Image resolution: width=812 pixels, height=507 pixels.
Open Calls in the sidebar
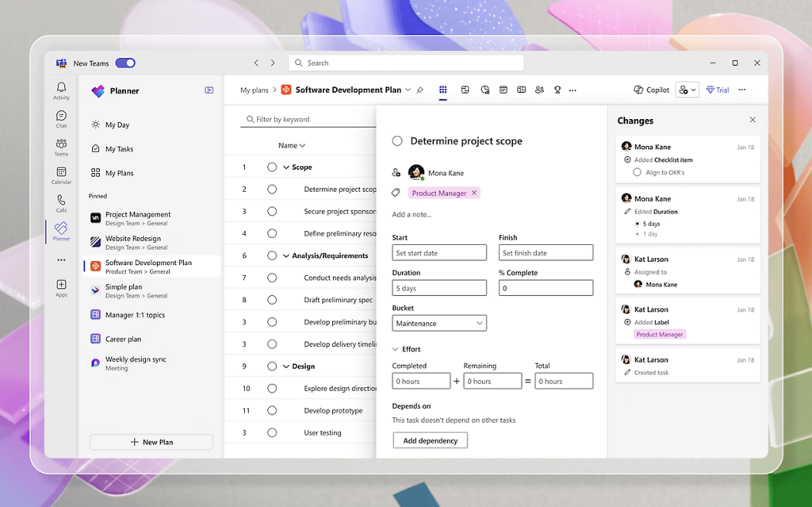coord(61,203)
